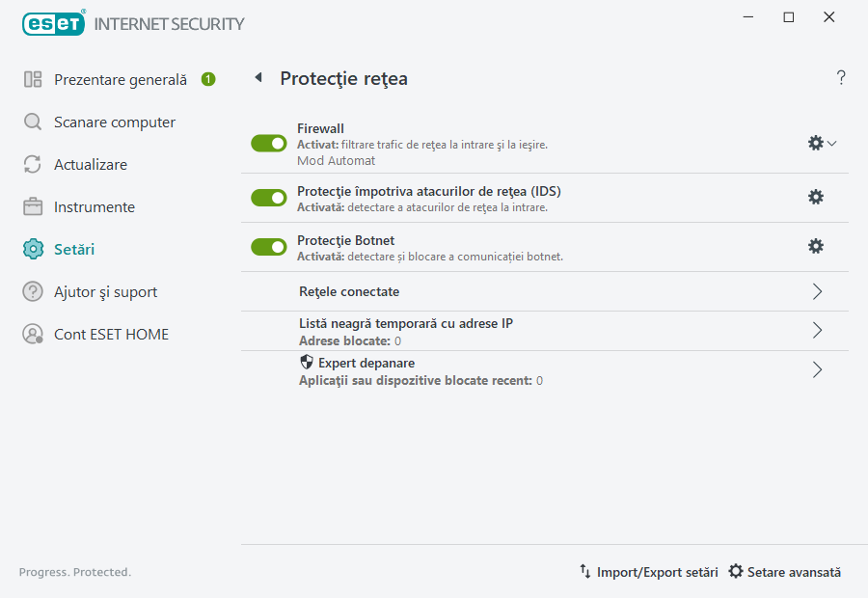Open Scanare computer from the sidebar
This screenshot has width=868, height=598.
(x=116, y=122)
